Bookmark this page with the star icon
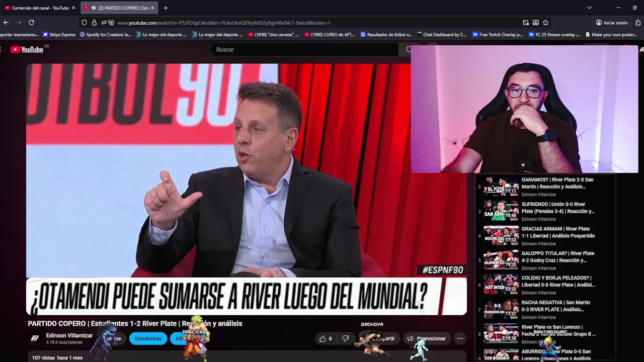Image resolution: width=644 pixels, height=362 pixels. point(545,23)
